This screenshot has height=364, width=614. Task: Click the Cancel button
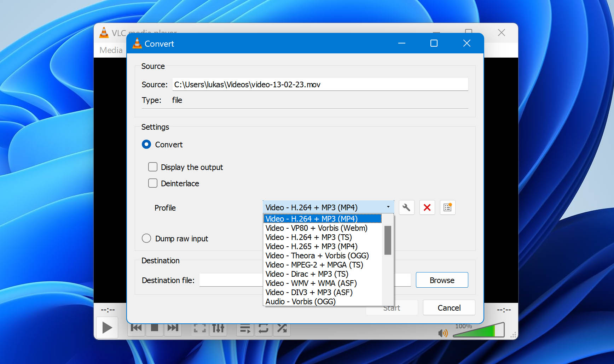pyautogui.click(x=449, y=307)
